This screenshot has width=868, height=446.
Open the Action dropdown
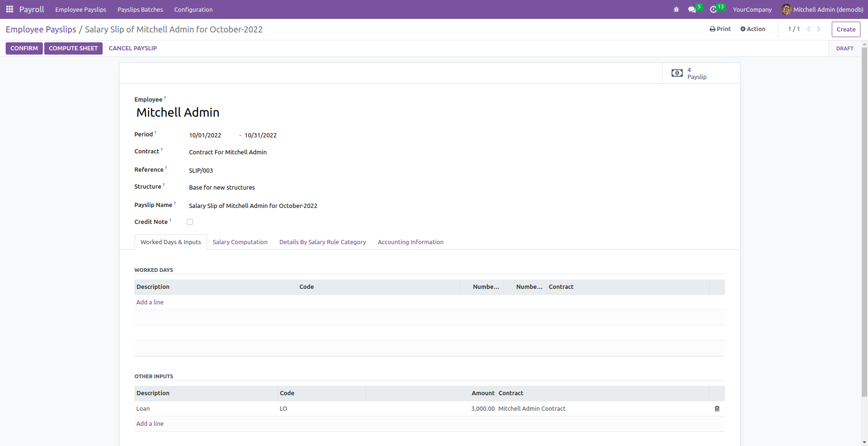(753, 29)
